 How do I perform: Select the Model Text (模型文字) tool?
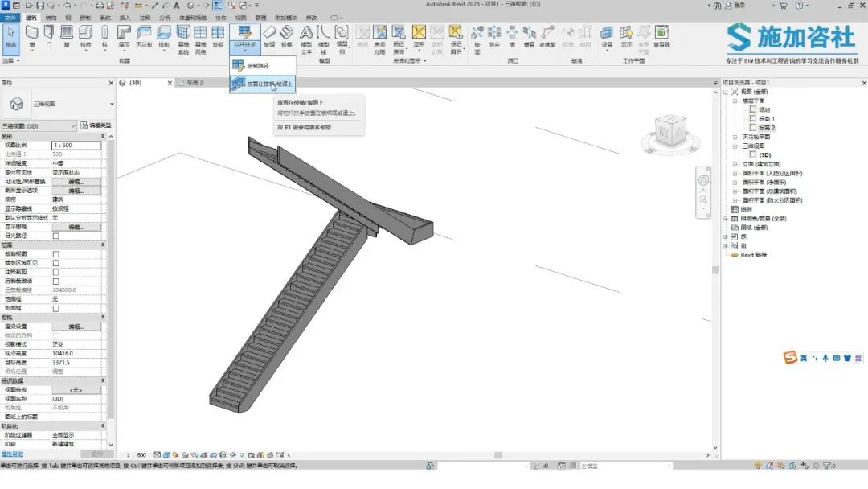(306, 40)
